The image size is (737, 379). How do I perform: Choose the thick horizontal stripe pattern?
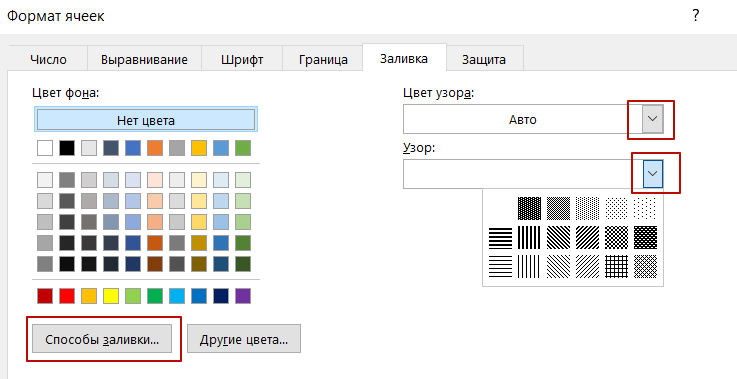coord(501,237)
